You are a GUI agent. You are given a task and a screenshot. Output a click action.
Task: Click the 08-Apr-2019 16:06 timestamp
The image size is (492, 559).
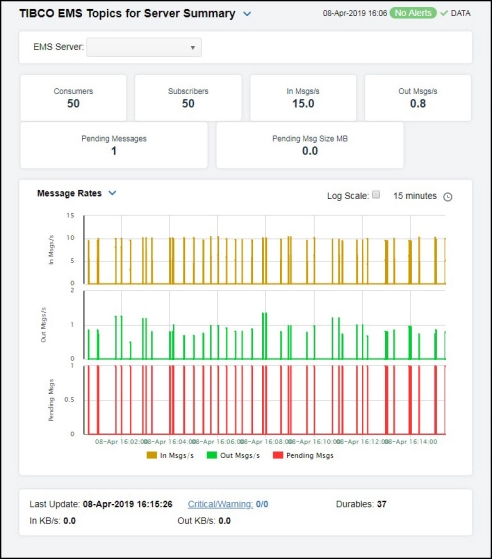point(355,13)
